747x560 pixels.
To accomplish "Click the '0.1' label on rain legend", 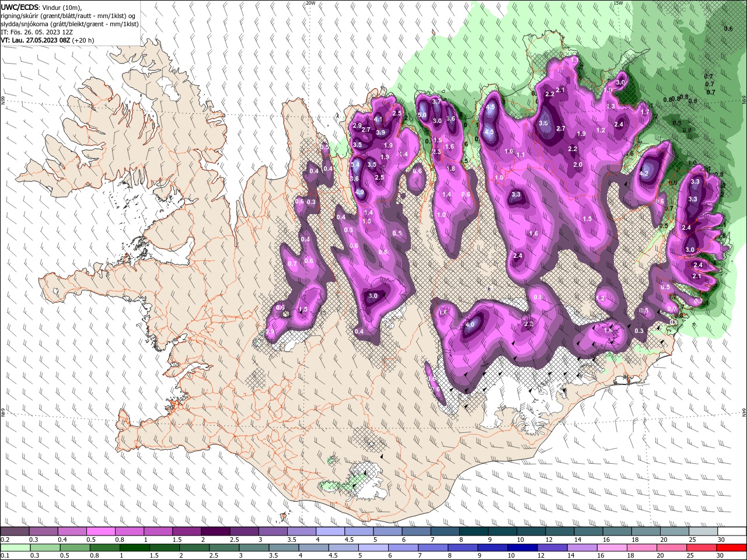I will (5, 556).
